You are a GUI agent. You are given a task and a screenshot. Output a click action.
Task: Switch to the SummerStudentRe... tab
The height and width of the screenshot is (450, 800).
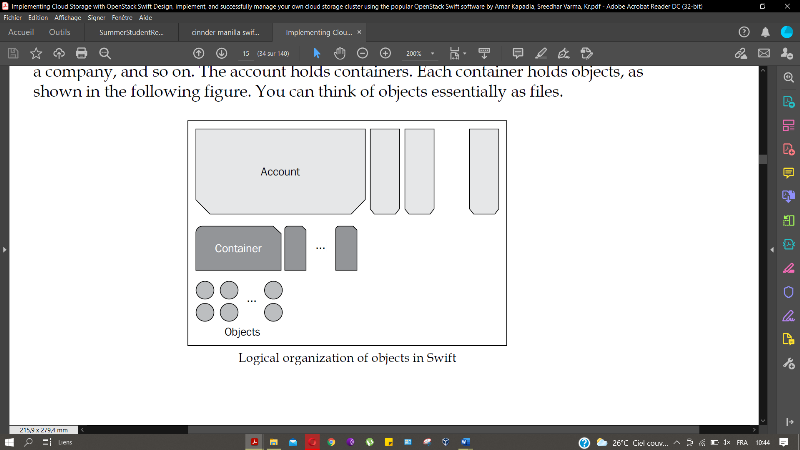tap(130, 32)
